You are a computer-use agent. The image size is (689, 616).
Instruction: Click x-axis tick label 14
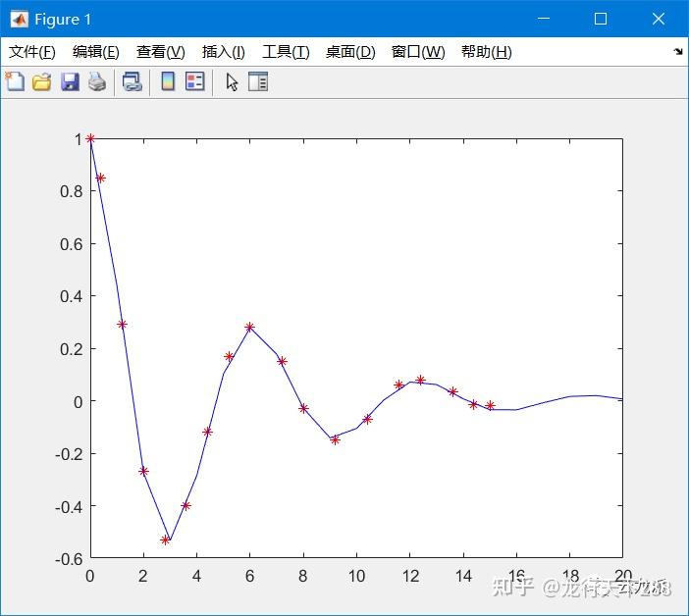[463, 576]
